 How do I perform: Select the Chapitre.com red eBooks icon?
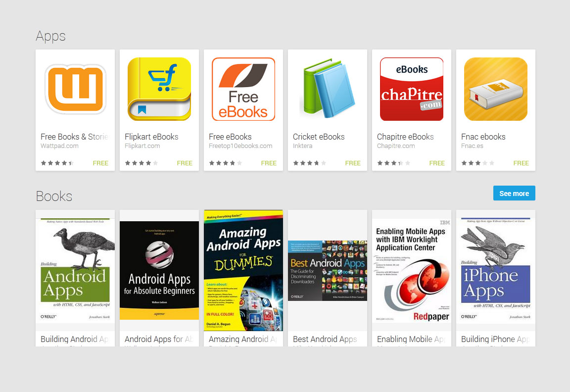[412, 89]
